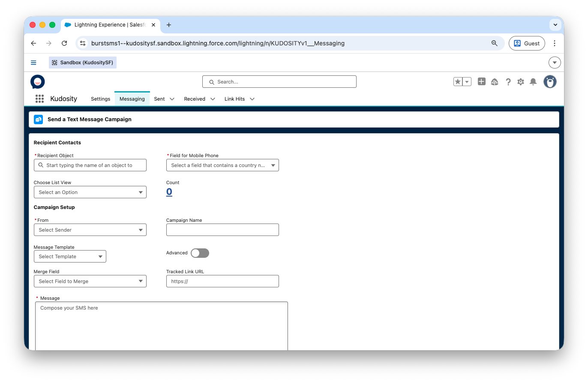This screenshot has width=588, height=382.
Task: Open the App Launcher grid icon
Action: (x=39, y=99)
